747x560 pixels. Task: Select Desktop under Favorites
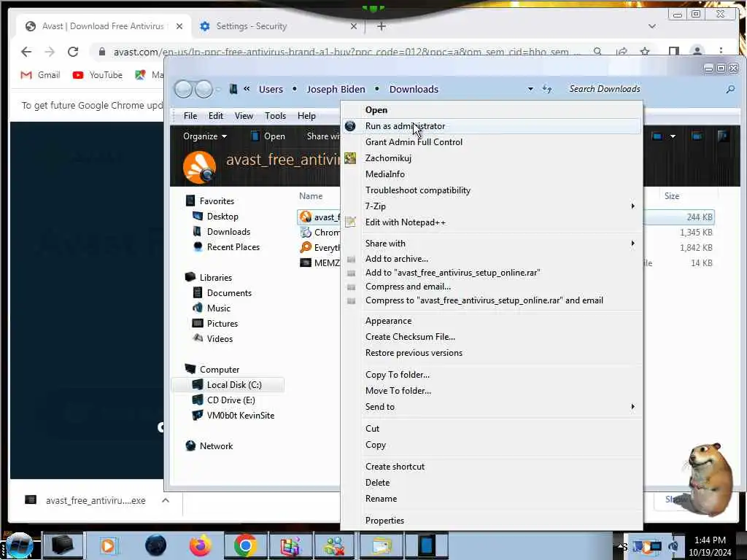pos(222,216)
